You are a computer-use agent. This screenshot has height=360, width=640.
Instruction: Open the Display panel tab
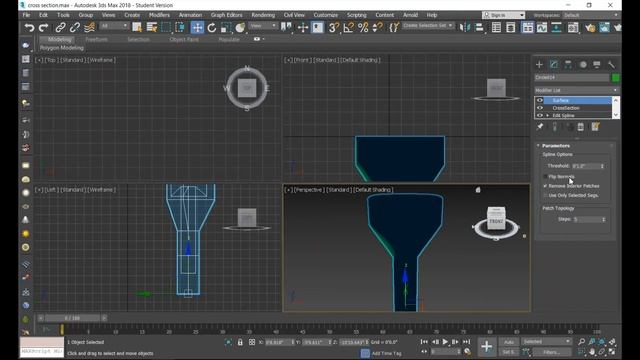click(597, 64)
